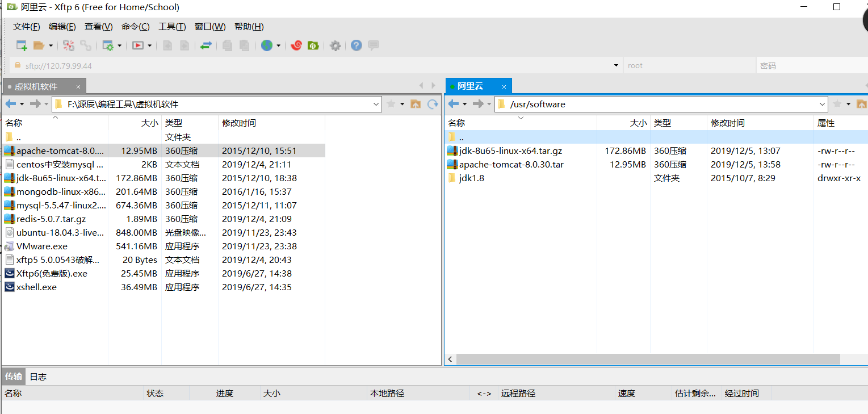This screenshot has width=868, height=414.
Task: Click the speech bubble feedback icon
Action: point(373,45)
